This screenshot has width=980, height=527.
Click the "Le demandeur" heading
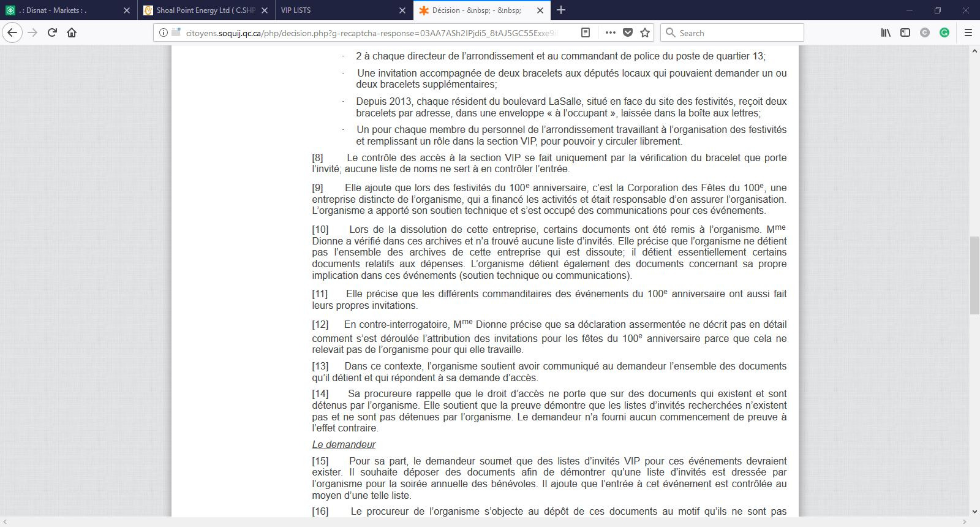pyautogui.click(x=344, y=444)
